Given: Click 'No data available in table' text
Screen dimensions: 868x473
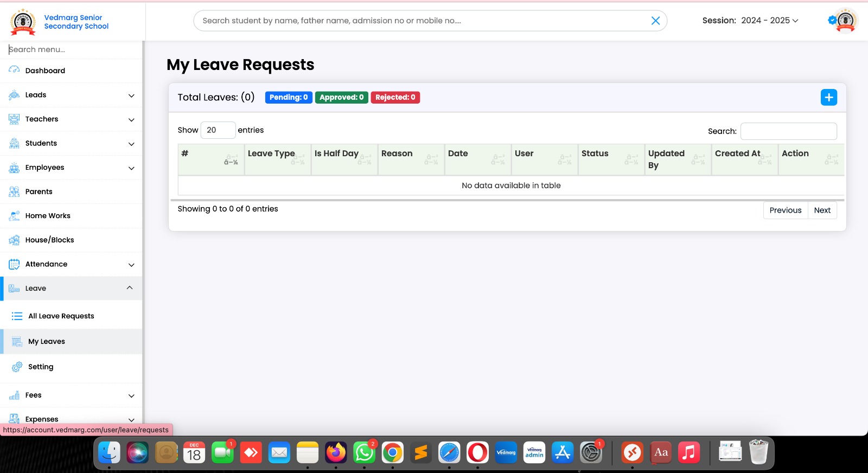Looking at the screenshot, I should click(x=511, y=186).
